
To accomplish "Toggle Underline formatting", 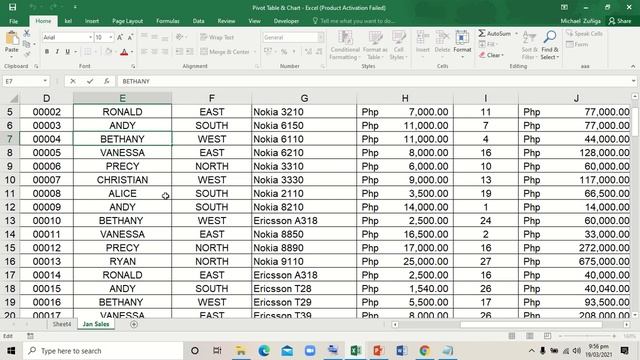I will pos(67,52).
